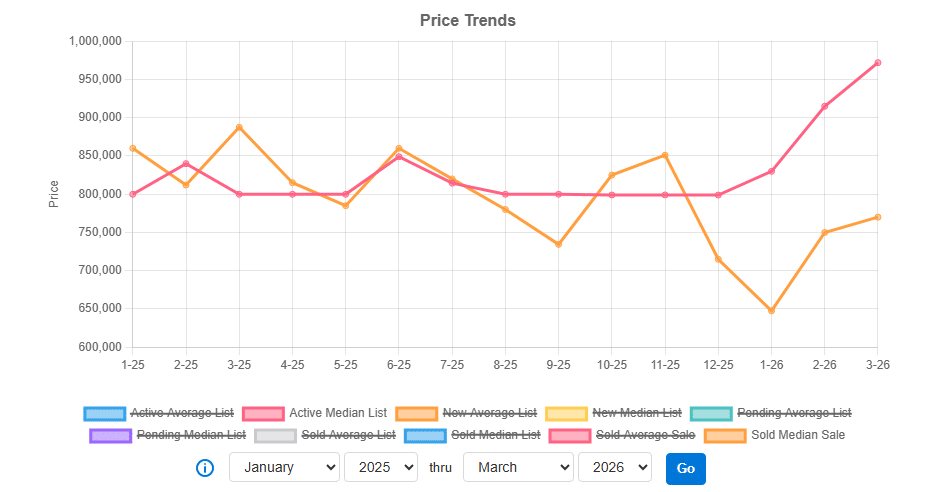Image resolution: width=934 pixels, height=492 pixels.
Task: Expand the start year dropdown showing 2025
Action: click(380, 467)
